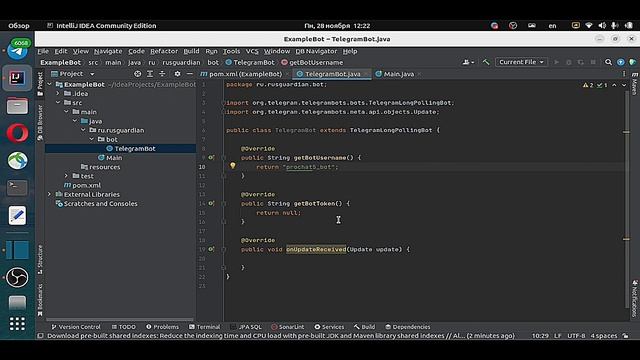640x360 pixels.
Task: Click the lightbulb quick-fix icon
Action: 232,166
